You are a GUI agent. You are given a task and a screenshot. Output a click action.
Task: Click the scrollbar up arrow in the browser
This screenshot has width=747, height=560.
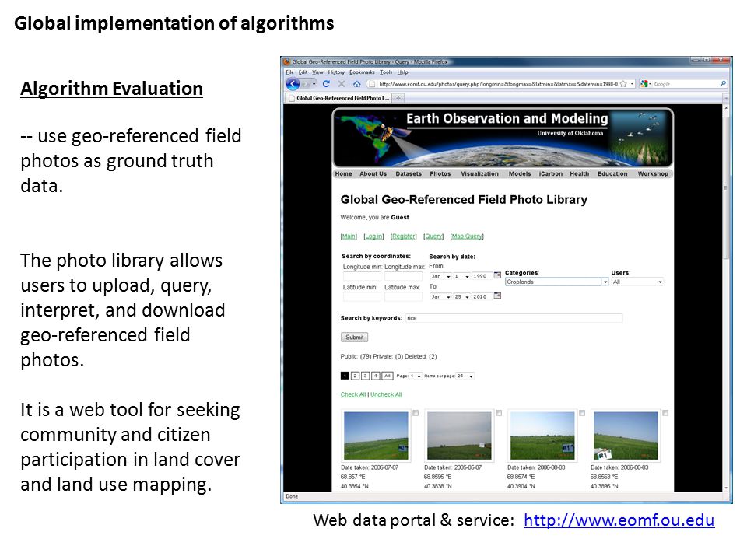[x=726, y=108]
